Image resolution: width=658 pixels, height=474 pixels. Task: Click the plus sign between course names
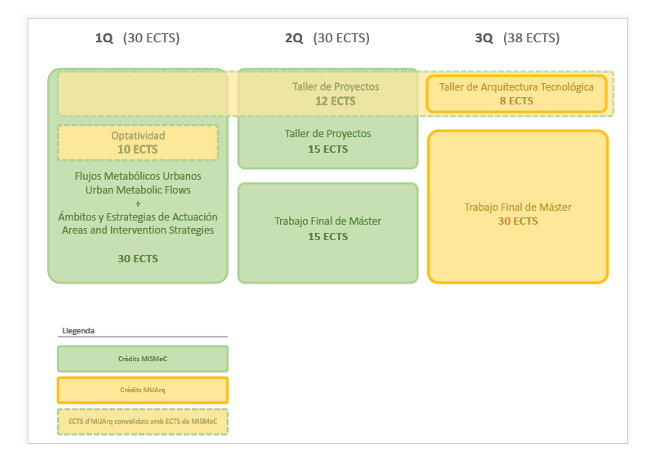(x=138, y=203)
